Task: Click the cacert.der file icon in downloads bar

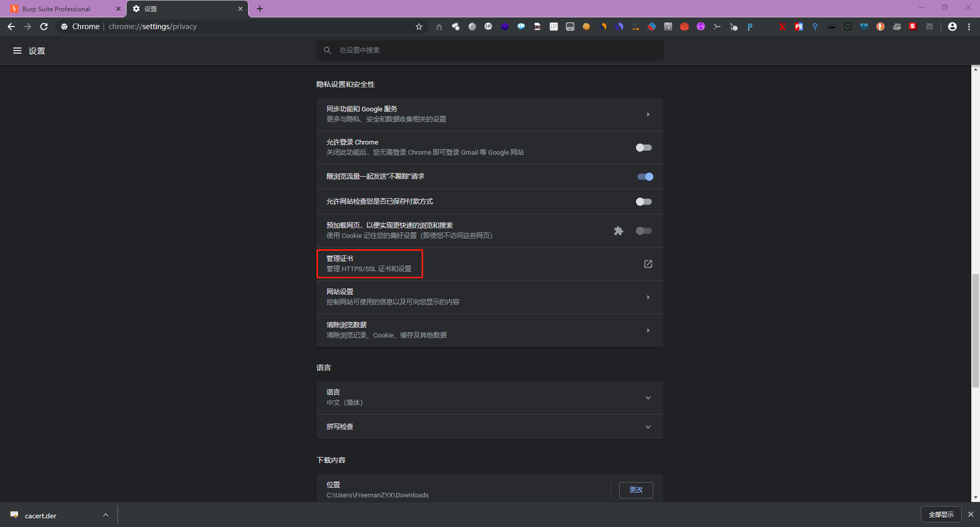Action: pyautogui.click(x=14, y=515)
